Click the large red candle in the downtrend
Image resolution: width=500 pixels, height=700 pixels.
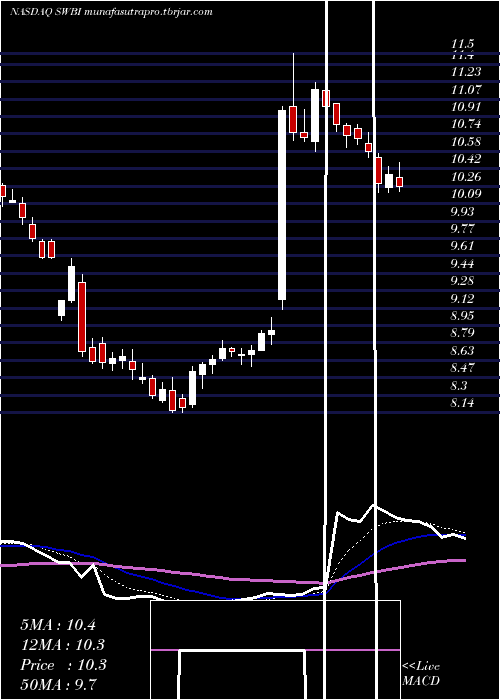(x=82, y=317)
